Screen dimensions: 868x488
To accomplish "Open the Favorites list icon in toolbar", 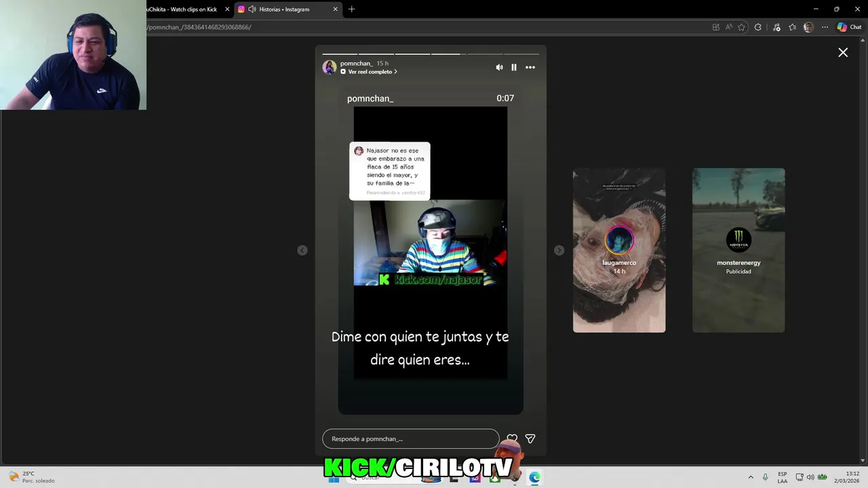I will (792, 27).
